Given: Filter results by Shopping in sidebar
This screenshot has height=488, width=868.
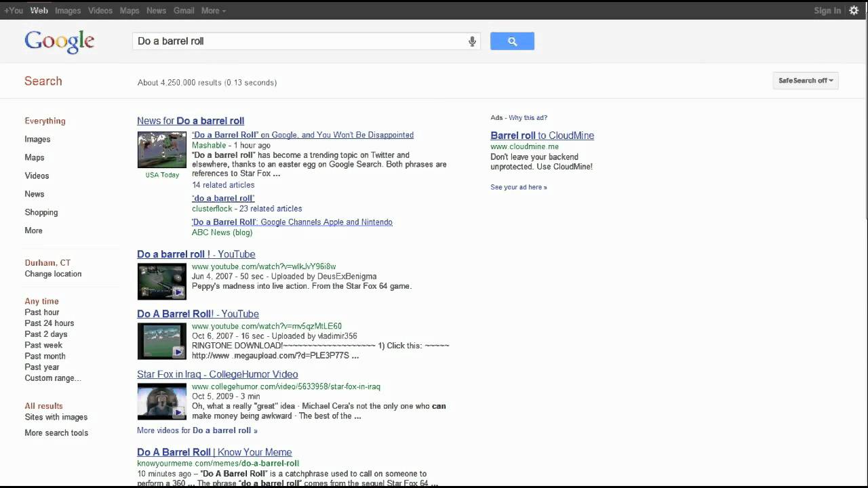Looking at the screenshot, I should pos(41,212).
